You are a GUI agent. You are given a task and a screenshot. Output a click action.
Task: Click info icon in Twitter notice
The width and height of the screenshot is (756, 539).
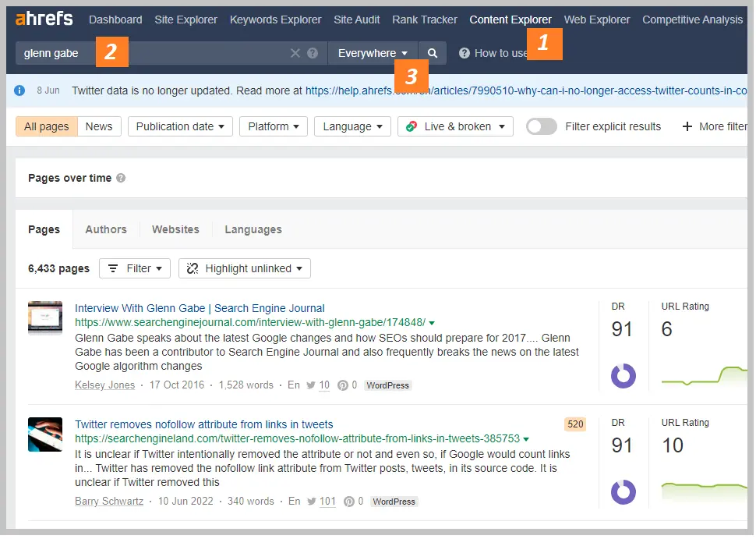[19, 90]
